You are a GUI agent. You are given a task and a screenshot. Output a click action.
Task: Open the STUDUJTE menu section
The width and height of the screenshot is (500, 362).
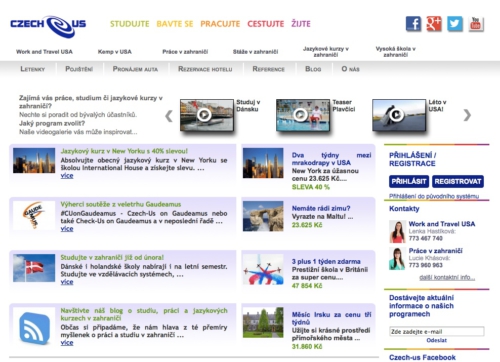tap(130, 24)
